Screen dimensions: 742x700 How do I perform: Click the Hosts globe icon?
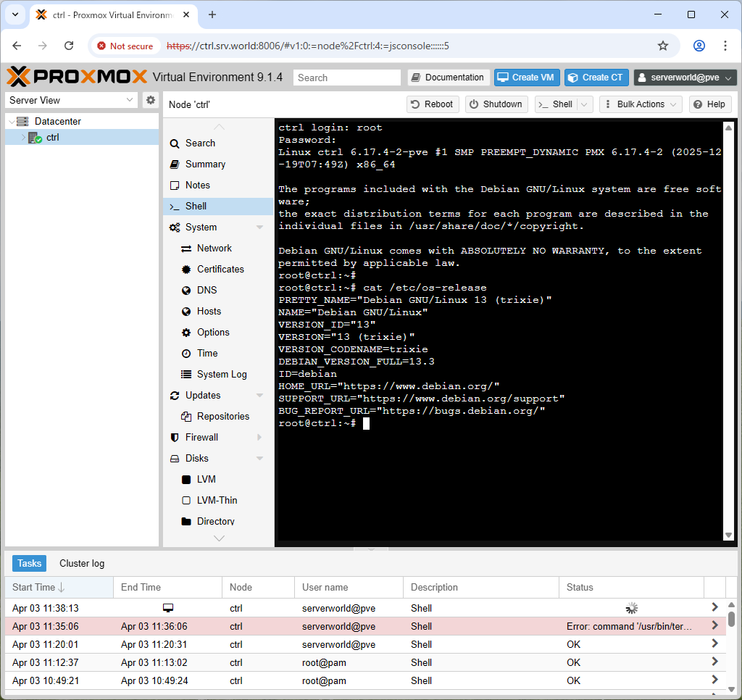click(186, 312)
